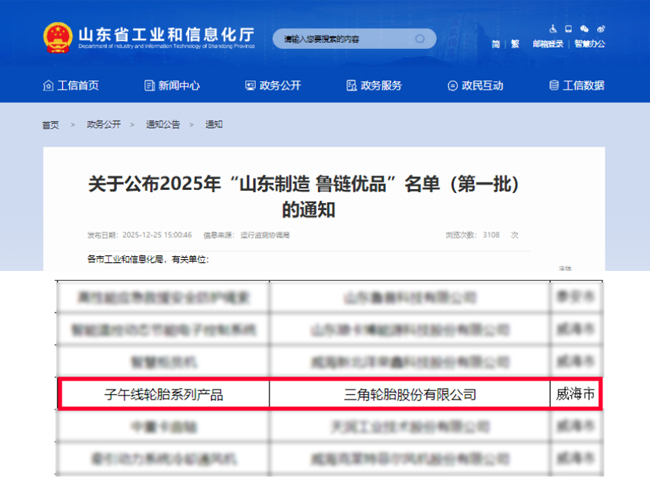Open the 政务服务 menu
The height and width of the screenshot is (477, 650).
pyautogui.click(x=373, y=86)
